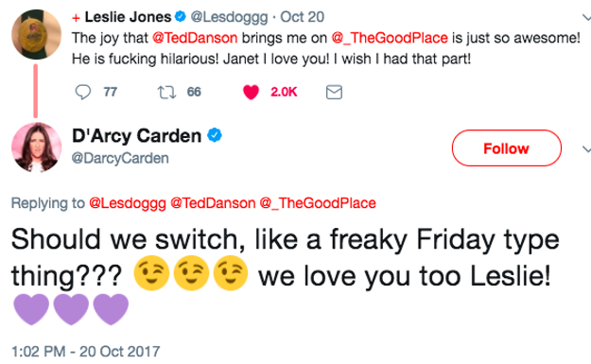The width and height of the screenshot is (591, 364).
Task: Open @_TheGoodPlace mention in Leslie's tweet
Action: (390, 38)
